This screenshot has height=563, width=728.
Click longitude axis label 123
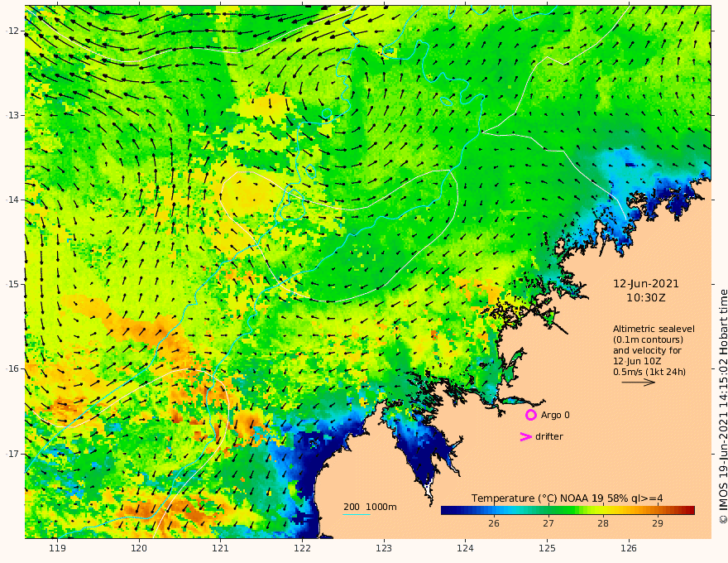click(x=384, y=548)
